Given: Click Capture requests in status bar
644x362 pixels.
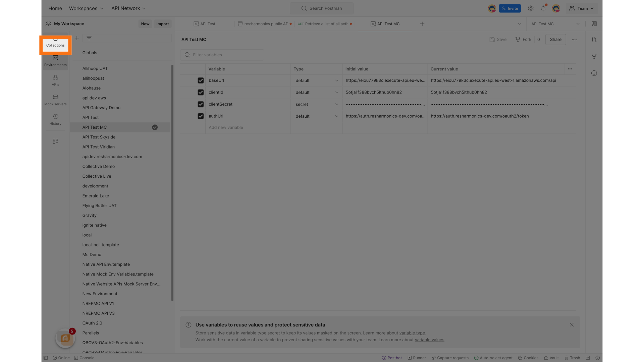Looking at the screenshot, I should pyautogui.click(x=450, y=358).
